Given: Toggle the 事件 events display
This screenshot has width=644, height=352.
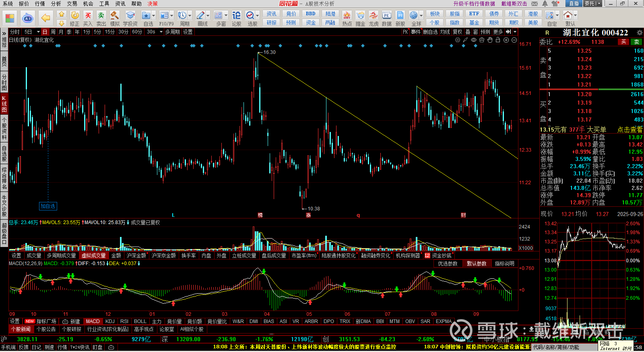Looking at the screenshot, I should point(416,32).
